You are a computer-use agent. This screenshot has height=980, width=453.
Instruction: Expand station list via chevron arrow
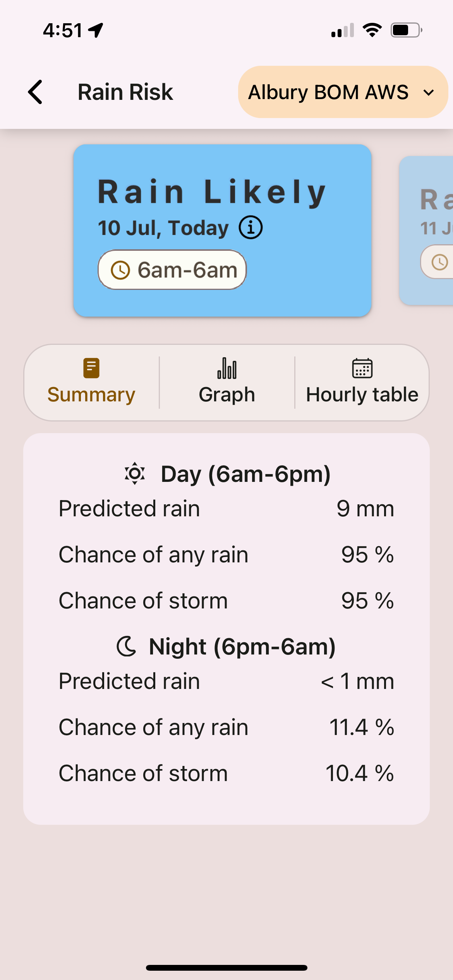429,93
